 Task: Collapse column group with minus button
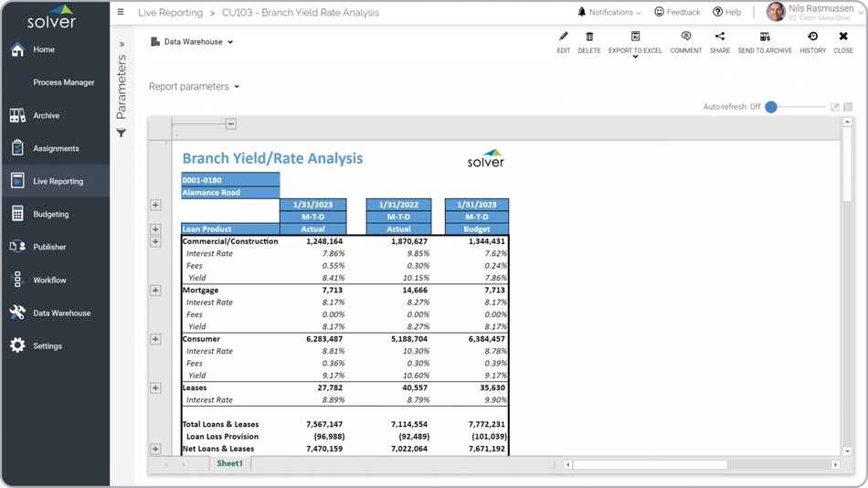[230, 124]
